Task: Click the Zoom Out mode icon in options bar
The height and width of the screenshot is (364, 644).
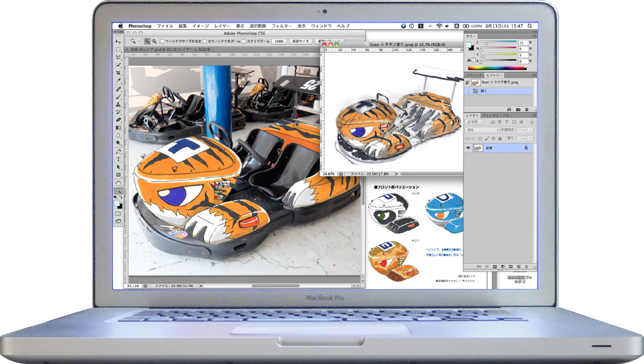Action: coord(154,41)
